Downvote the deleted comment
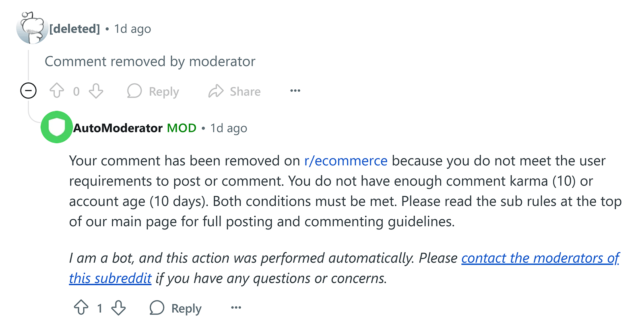This screenshot has height=336, width=644. 96,91
